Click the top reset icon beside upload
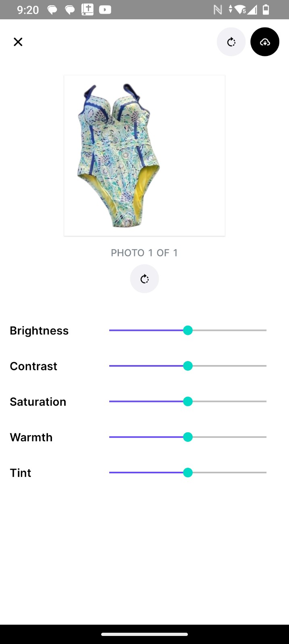Viewport: 289px width, 644px height. [x=231, y=42]
